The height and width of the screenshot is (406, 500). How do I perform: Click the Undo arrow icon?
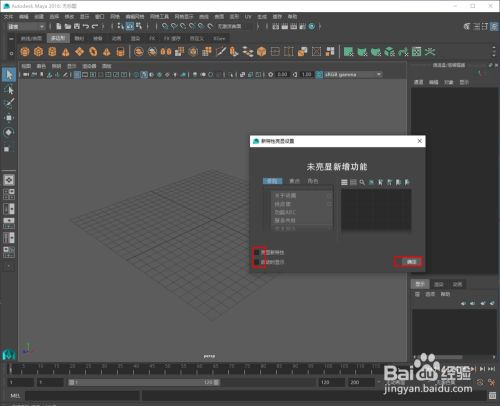(86, 26)
